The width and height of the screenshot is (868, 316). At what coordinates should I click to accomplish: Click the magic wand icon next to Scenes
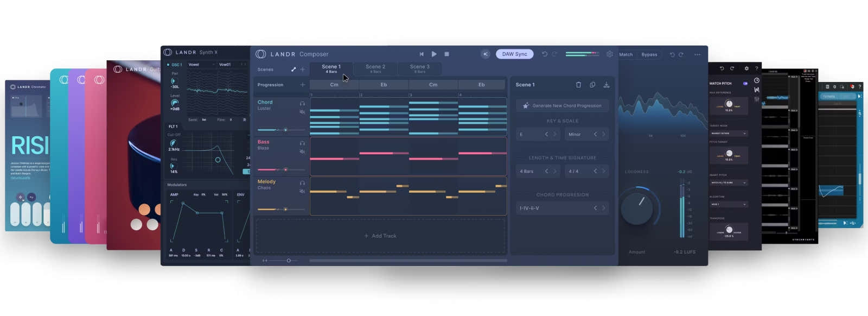[293, 69]
